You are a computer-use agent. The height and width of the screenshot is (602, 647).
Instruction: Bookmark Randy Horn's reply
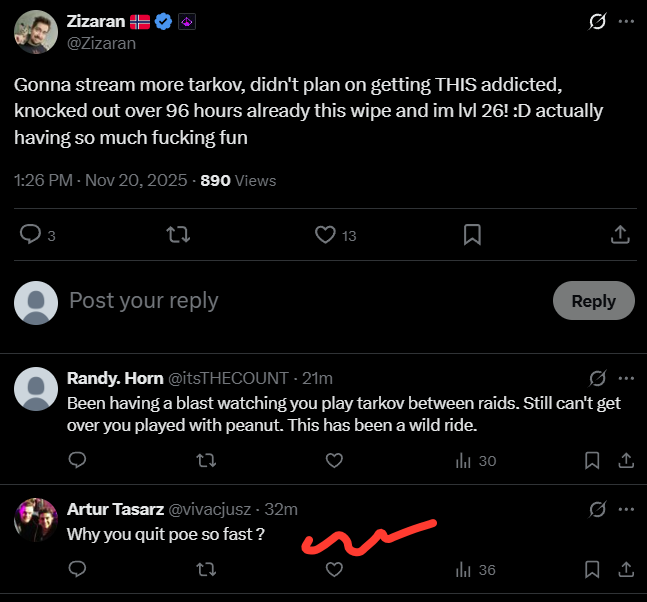pyautogui.click(x=593, y=461)
